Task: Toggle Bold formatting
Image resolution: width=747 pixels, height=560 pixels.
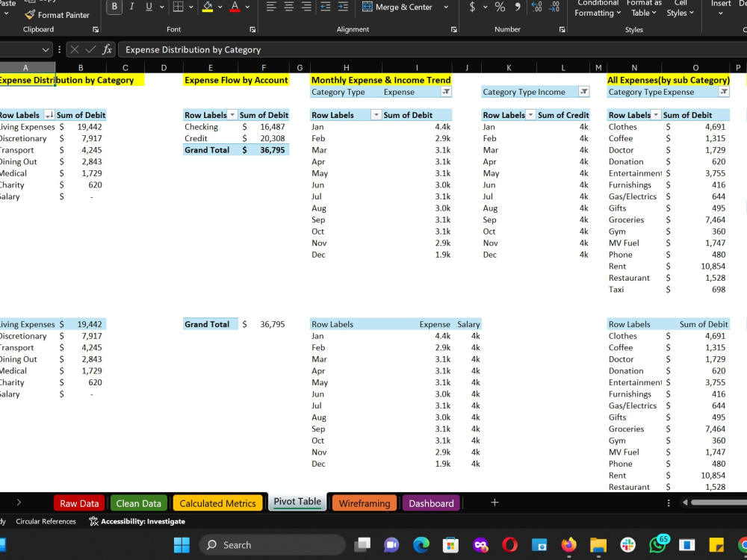Action: [114, 7]
